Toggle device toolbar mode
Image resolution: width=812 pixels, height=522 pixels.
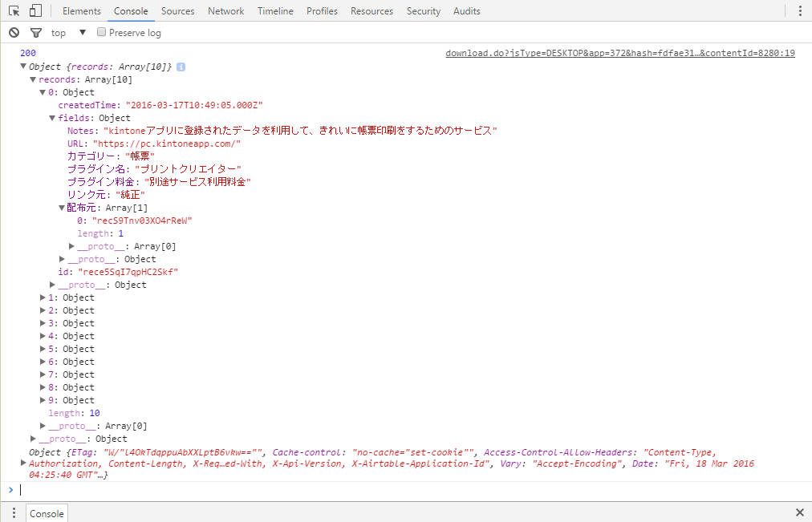(35, 10)
